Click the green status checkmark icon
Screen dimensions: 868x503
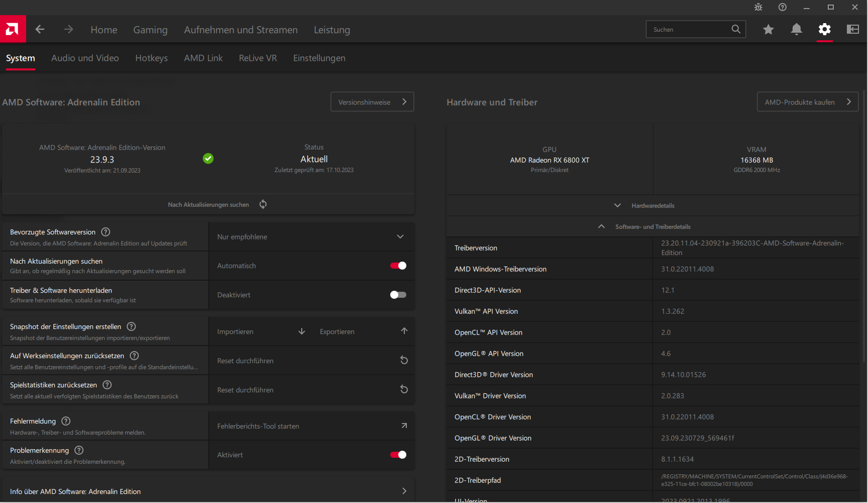pyautogui.click(x=208, y=158)
